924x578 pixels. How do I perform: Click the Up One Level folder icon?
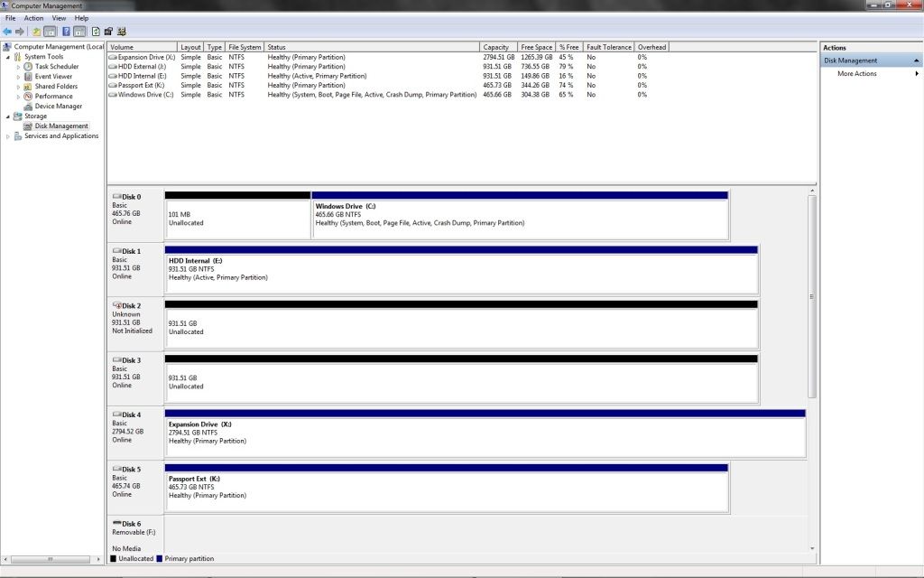click(36, 32)
